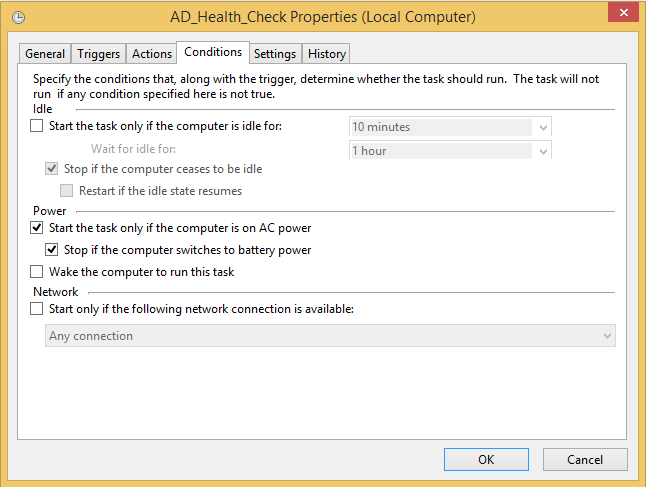Image resolution: width=646 pixels, height=487 pixels.
Task: Open the Settings tab
Action: (274, 54)
